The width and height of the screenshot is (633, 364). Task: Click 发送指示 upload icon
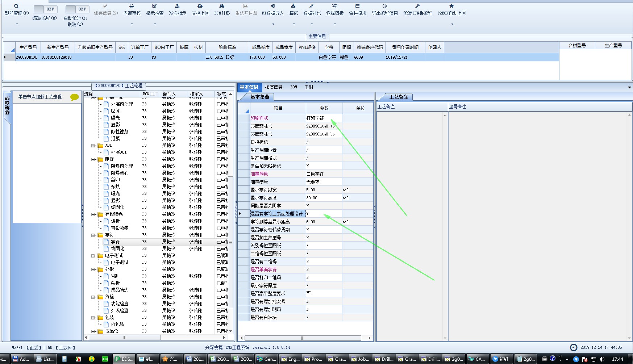178,10
